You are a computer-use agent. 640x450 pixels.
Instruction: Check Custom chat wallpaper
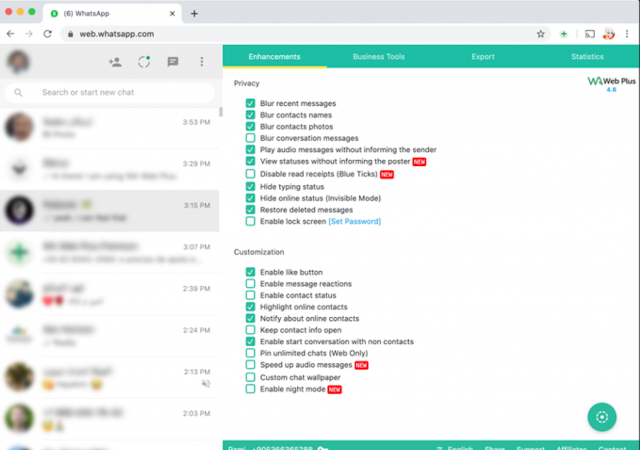point(250,377)
